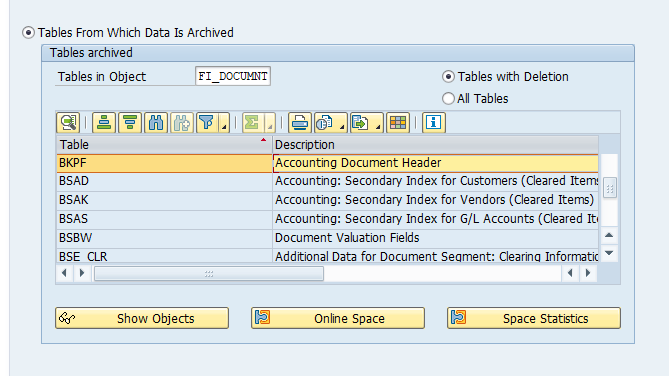
Task: Click the vertical scrollbar thumb handle
Action: click(x=610, y=189)
